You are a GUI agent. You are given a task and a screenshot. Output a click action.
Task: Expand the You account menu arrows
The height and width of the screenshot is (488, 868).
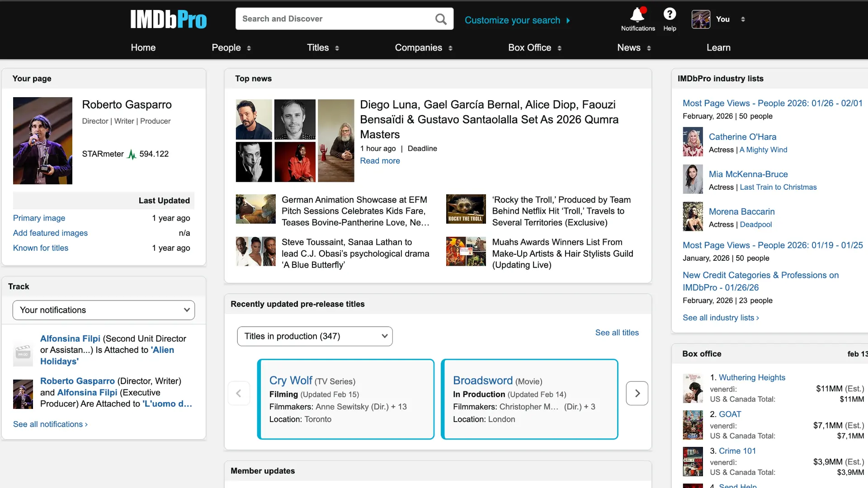coord(743,19)
